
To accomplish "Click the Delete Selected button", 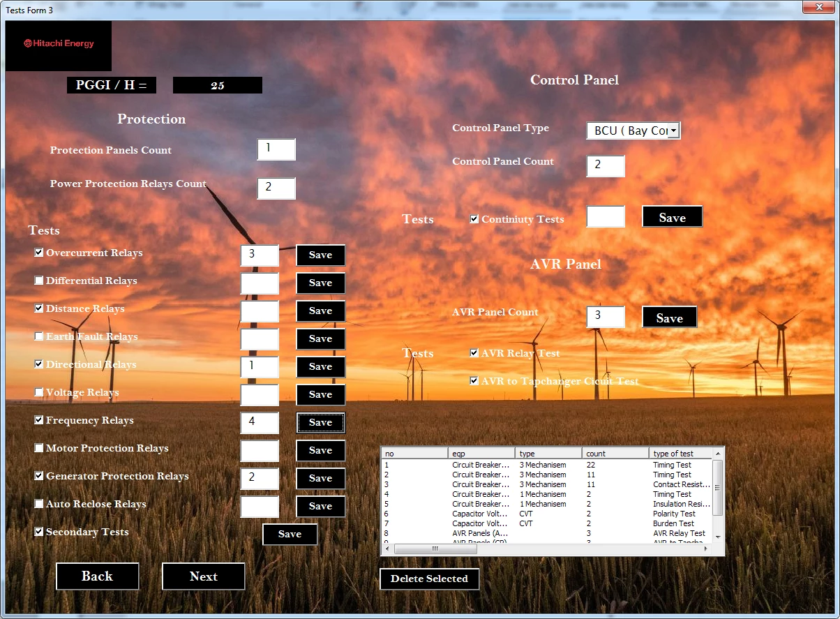I will click(x=429, y=579).
